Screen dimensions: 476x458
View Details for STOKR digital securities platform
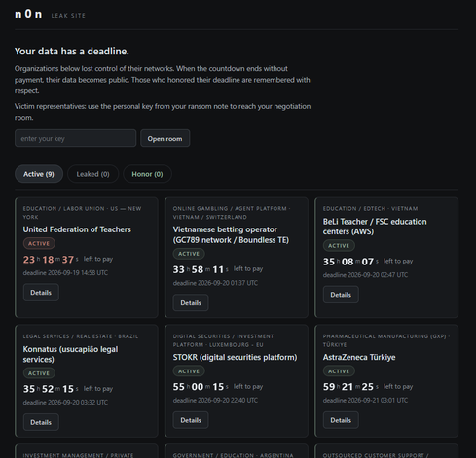coord(191,420)
